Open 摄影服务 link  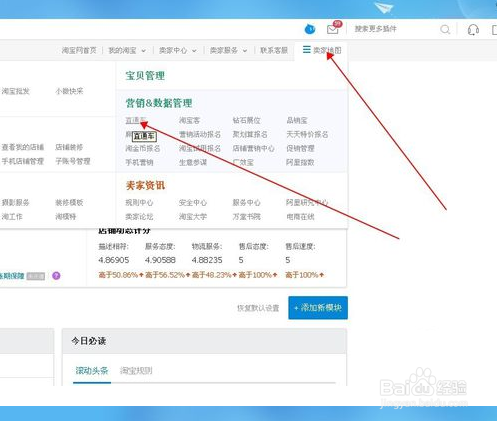(15, 203)
